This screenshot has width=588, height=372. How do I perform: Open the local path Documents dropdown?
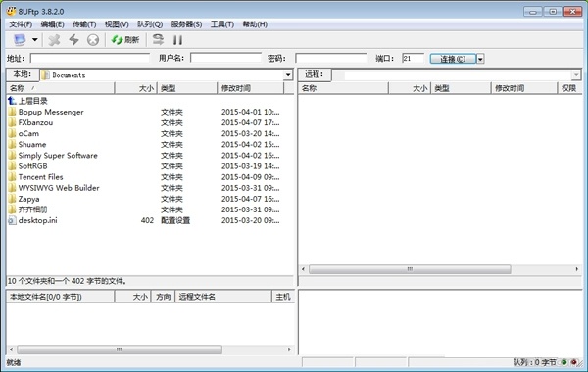(288, 75)
